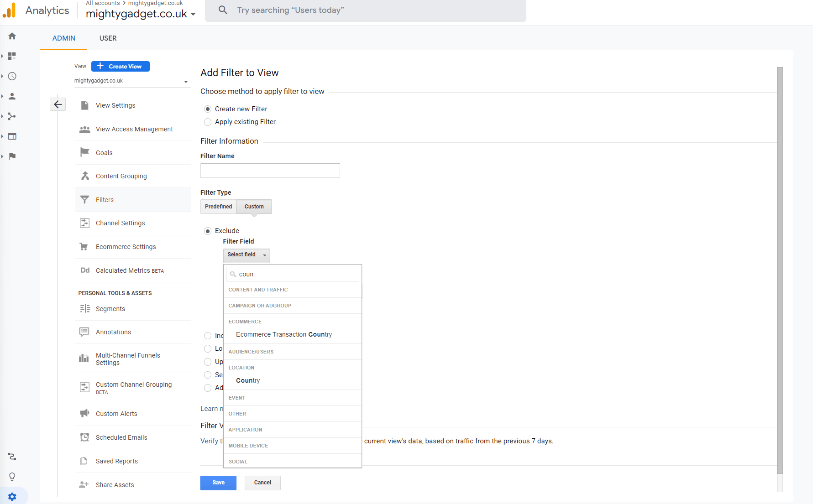Screen dimensions: 813x504
Task: Select the Exclude radio button
Action: (208, 231)
